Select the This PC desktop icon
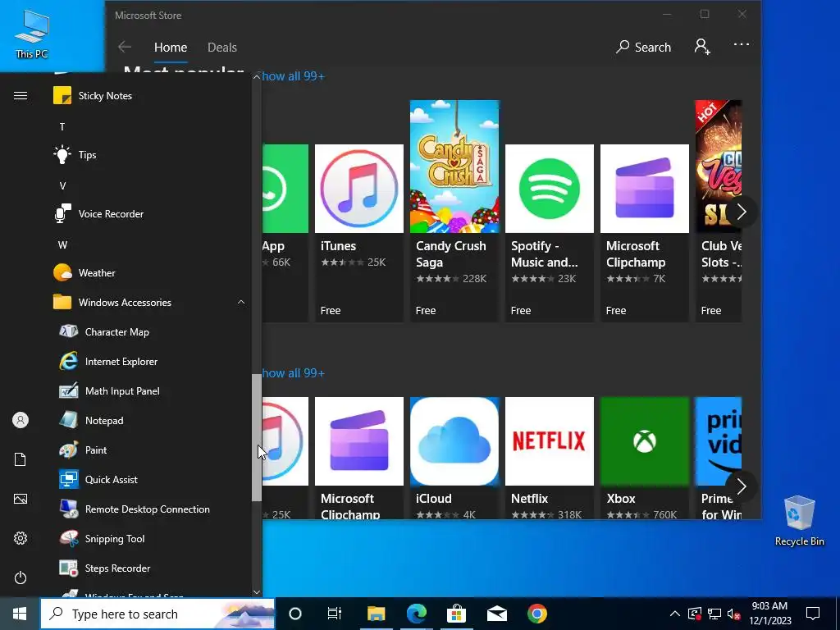Image resolution: width=840 pixels, height=630 pixels. pos(32,34)
